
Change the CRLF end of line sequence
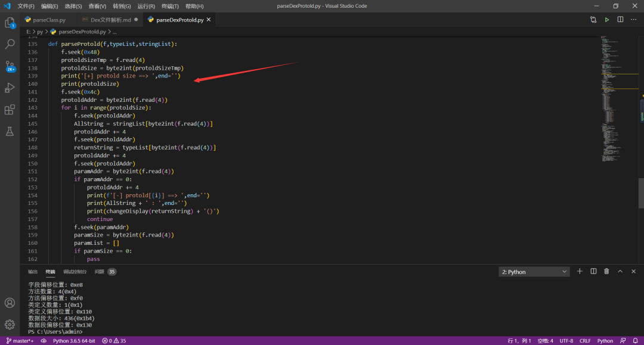(x=585, y=341)
